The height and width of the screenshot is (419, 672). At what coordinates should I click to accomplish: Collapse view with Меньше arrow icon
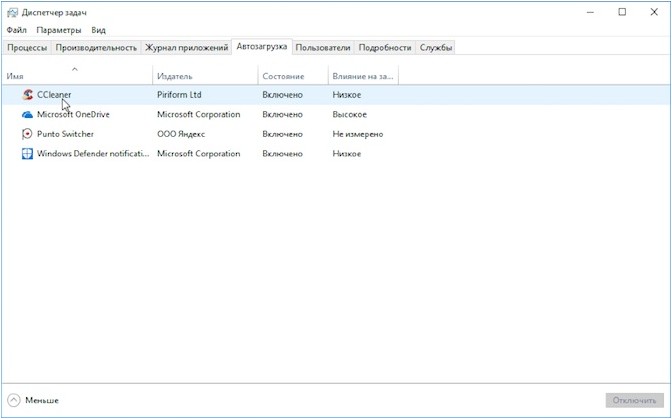pos(14,400)
